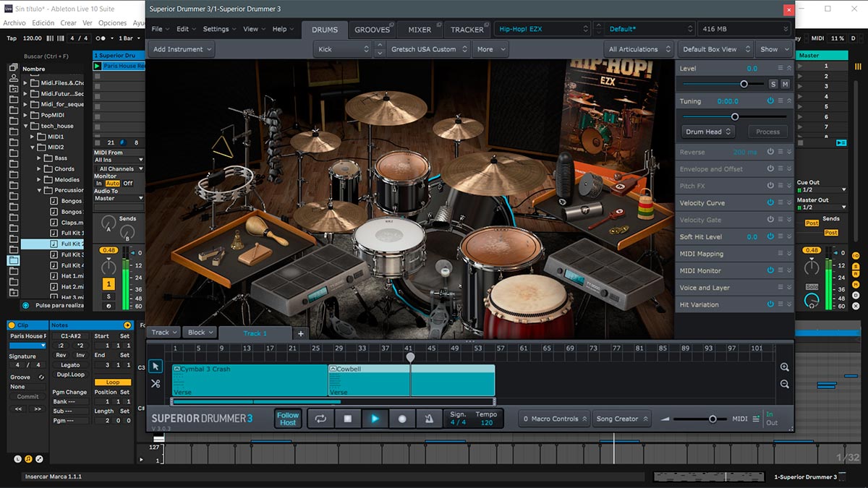
Task: Solo the drum with the S button
Action: click(x=773, y=85)
